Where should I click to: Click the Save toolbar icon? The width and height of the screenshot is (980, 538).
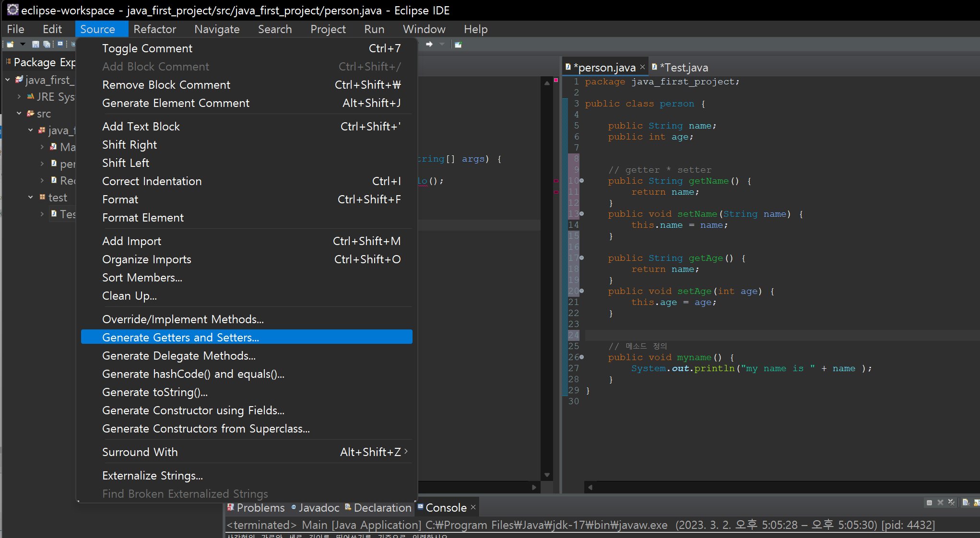point(35,44)
